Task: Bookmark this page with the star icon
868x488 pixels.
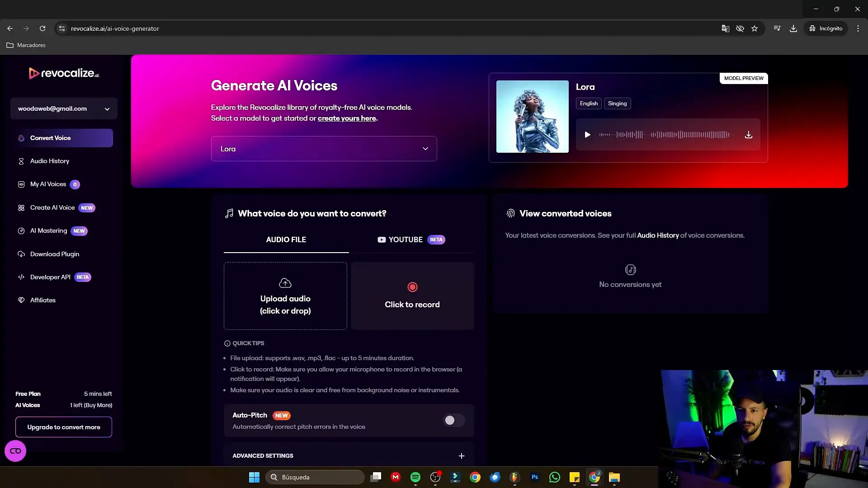Action: (755, 28)
